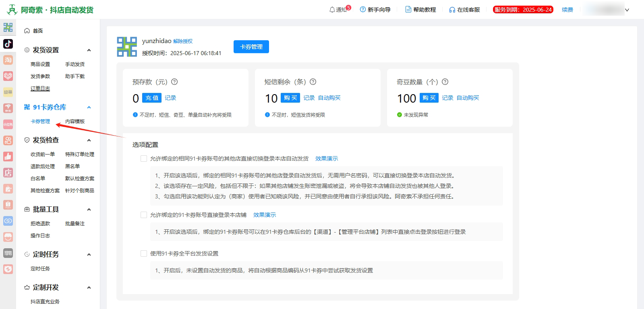Open the pink heart platform icon

click(8, 76)
